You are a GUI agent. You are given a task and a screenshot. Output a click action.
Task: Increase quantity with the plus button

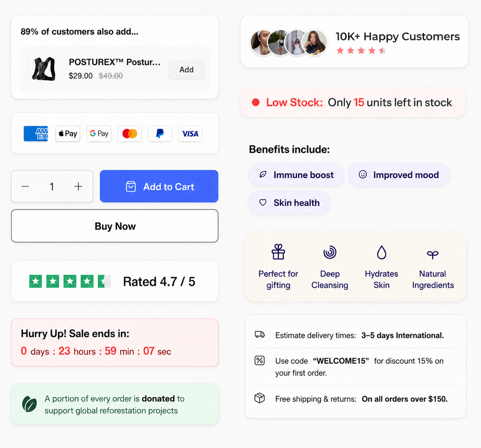(79, 186)
